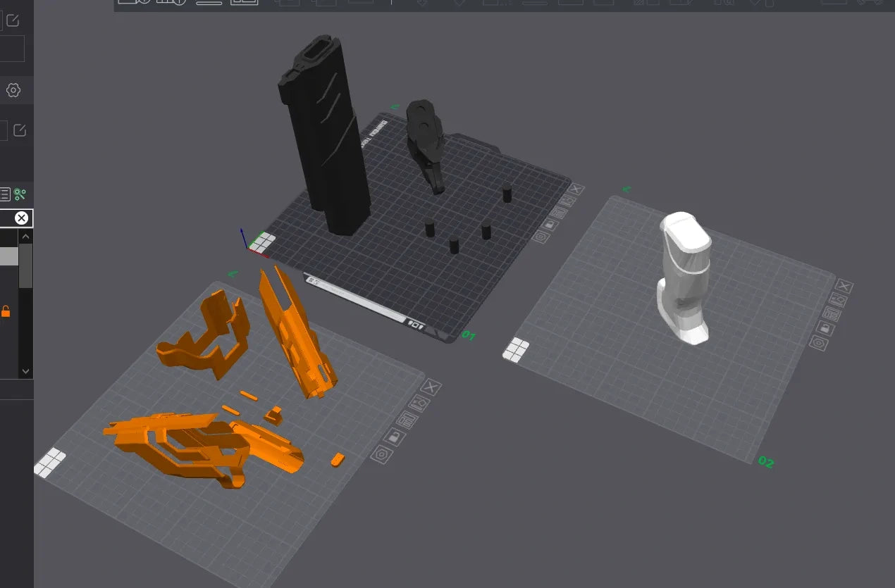Select the green 01 plate label
The height and width of the screenshot is (588, 895).
point(468,335)
